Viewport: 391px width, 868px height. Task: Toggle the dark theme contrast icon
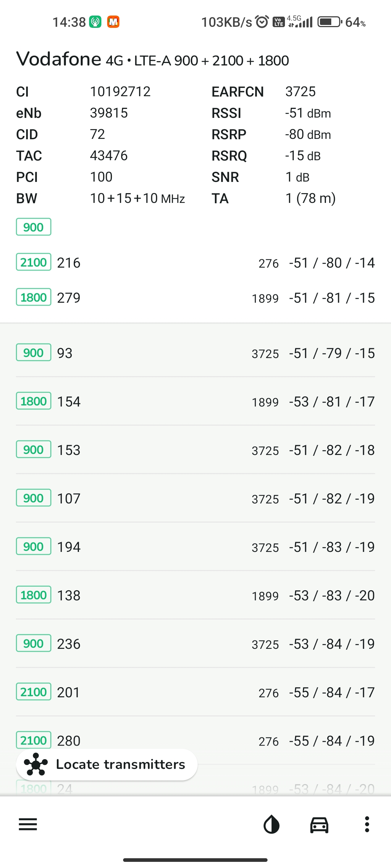[x=272, y=825]
